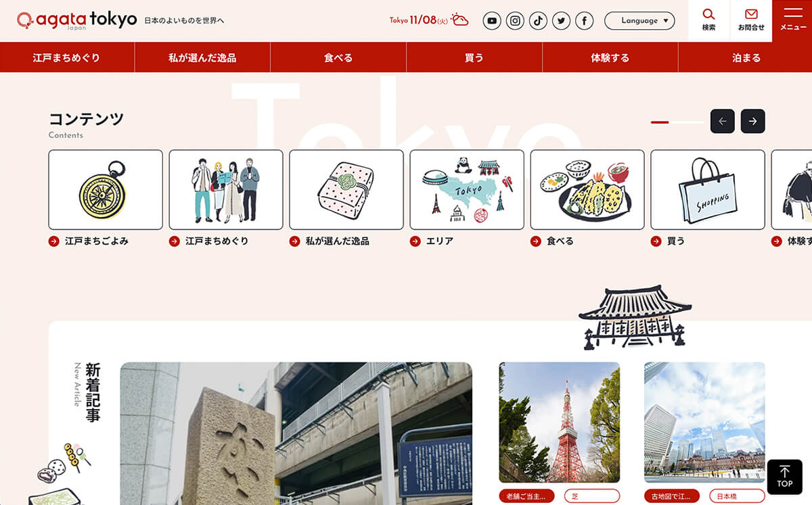Expand the Language dropdown
The image size is (812, 505).
coord(639,21)
